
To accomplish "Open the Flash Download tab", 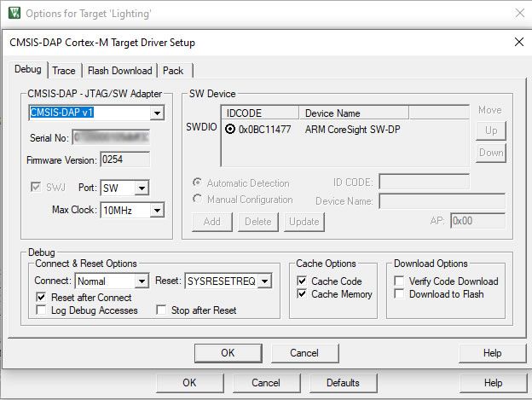I will click(119, 71).
